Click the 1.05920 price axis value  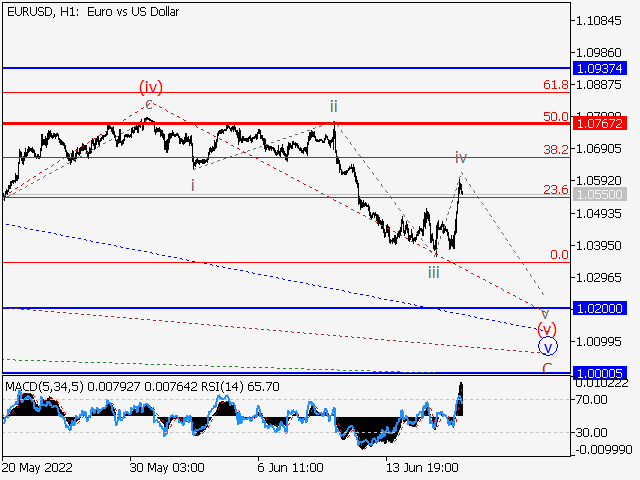598,180
